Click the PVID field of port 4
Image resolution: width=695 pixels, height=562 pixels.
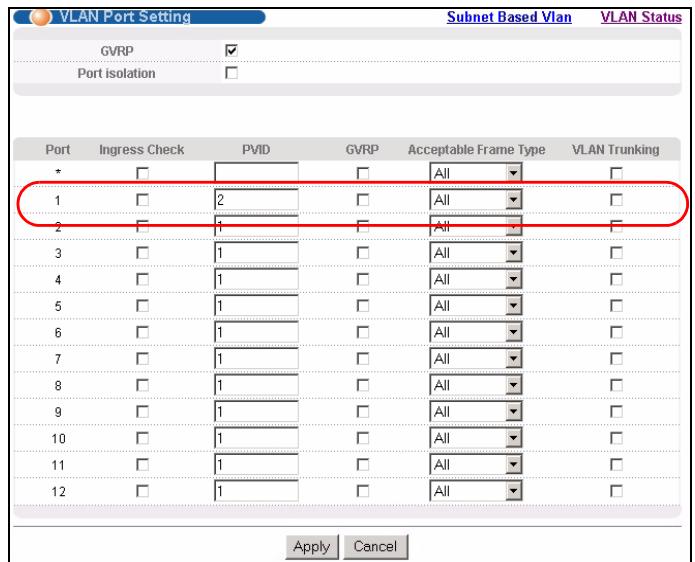tap(256, 279)
